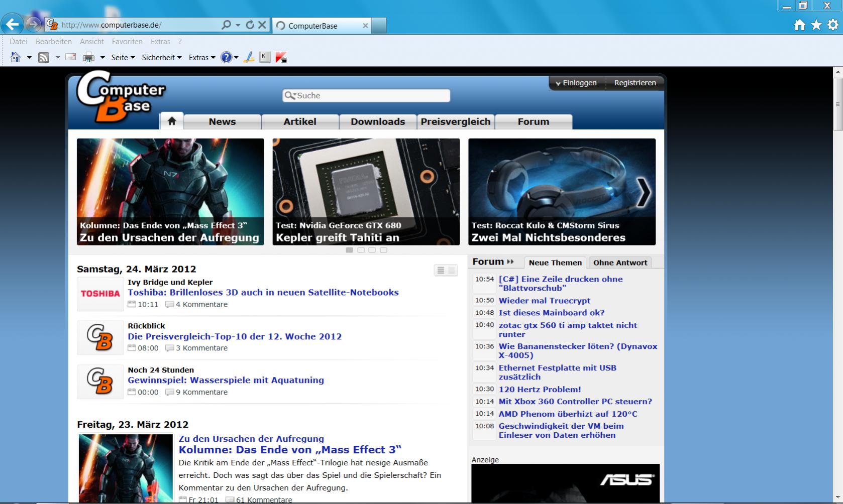Click the RSS feeds icon in command bar

[x=44, y=57]
